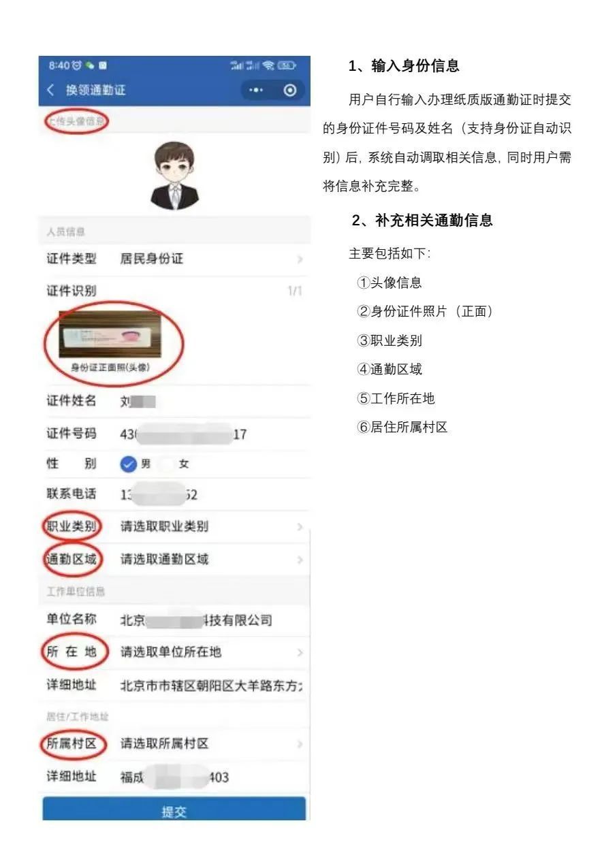Click the 证件姓名 name field
Screen dimensions: 602x868
(x=174, y=401)
